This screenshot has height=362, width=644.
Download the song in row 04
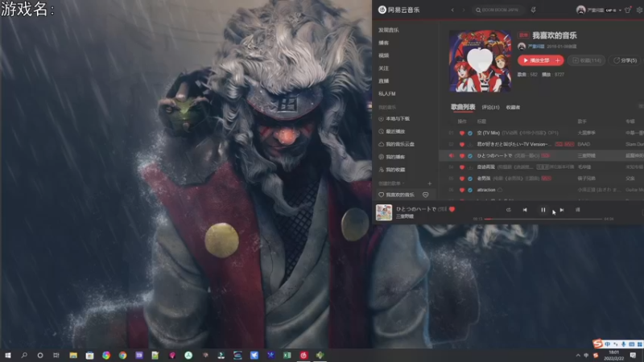click(470, 167)
